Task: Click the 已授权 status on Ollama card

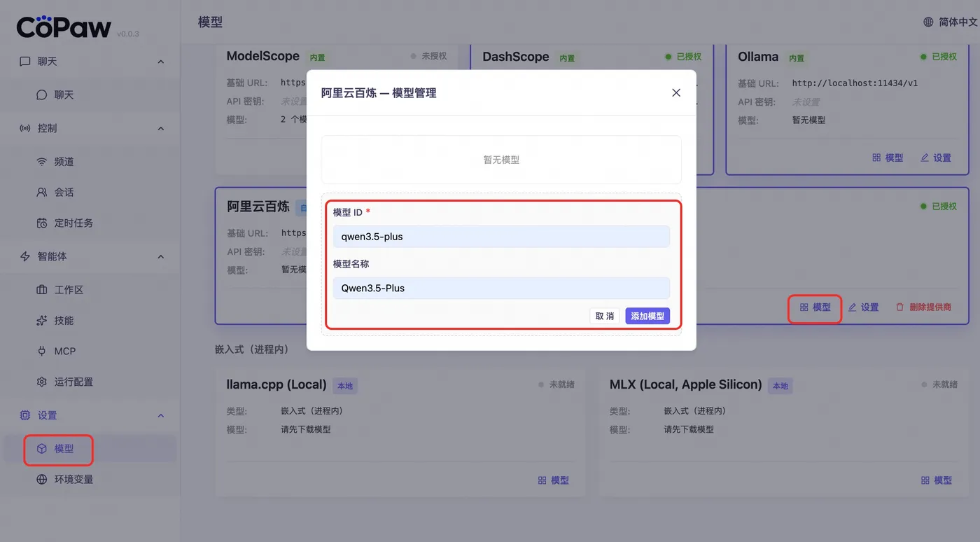Action: click(x=938, y=57)
